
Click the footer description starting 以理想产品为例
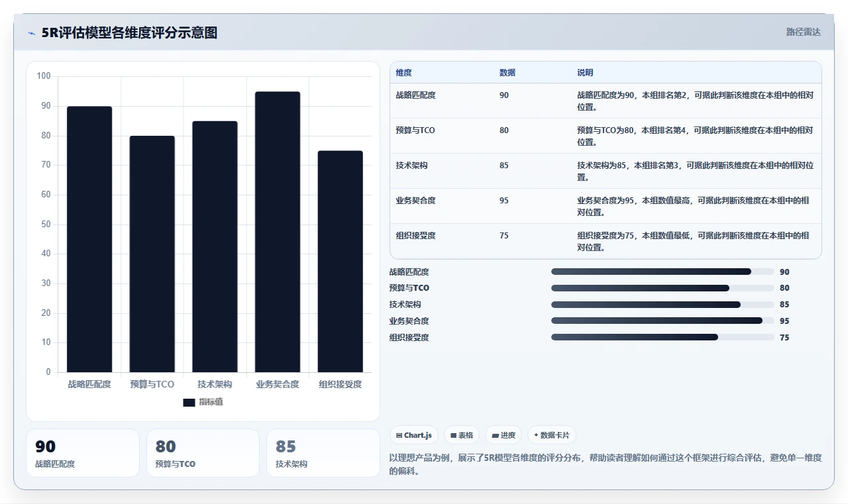pyautogui.click(x=606, y=464)
